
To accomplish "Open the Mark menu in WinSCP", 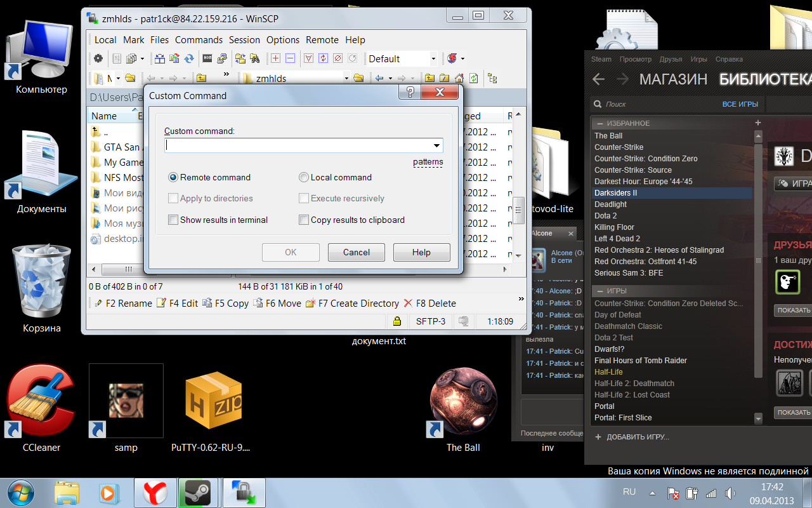I will [134, 39].
